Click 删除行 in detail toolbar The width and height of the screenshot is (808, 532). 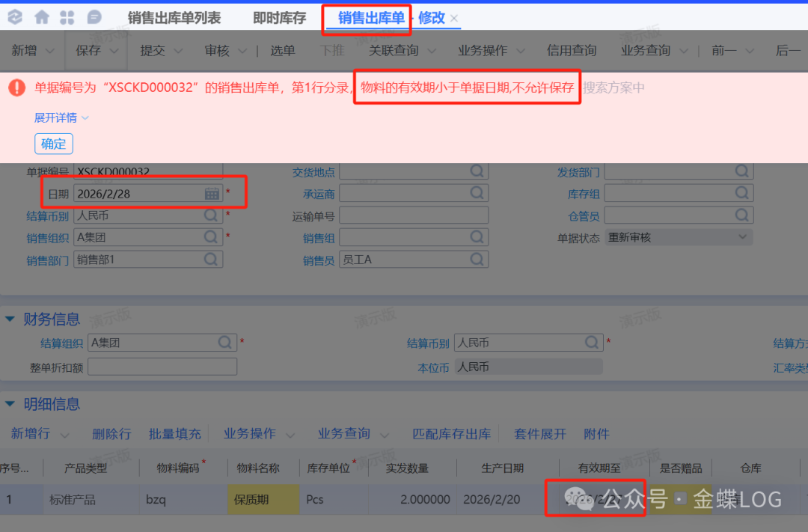[111, 434]
